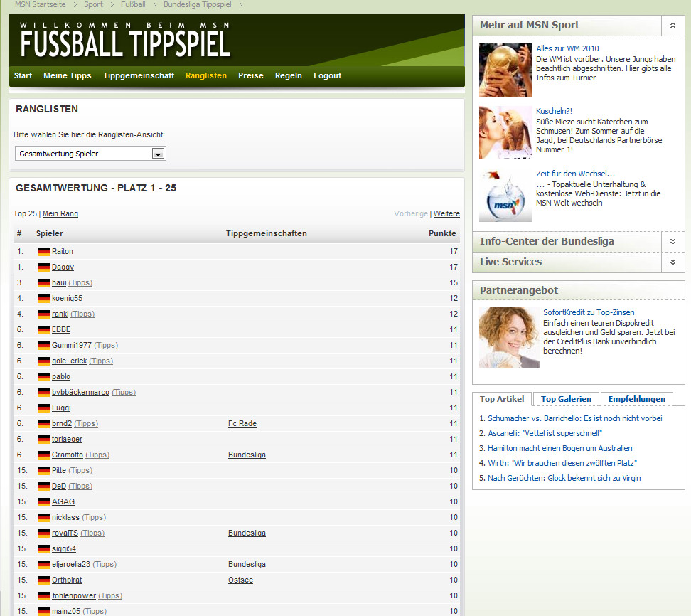
Task: Click the woman kissing kitten thumbnail
Action: click(505, 132)
